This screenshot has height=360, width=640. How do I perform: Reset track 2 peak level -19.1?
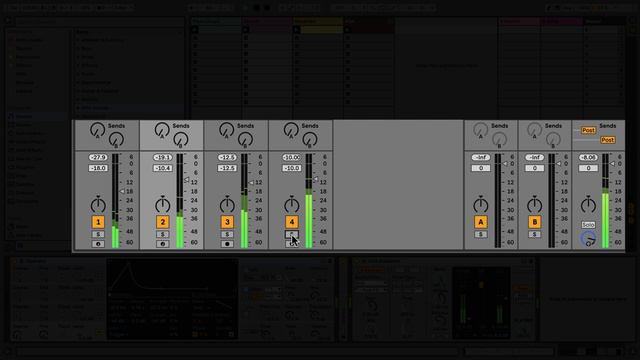click(162, 157)
